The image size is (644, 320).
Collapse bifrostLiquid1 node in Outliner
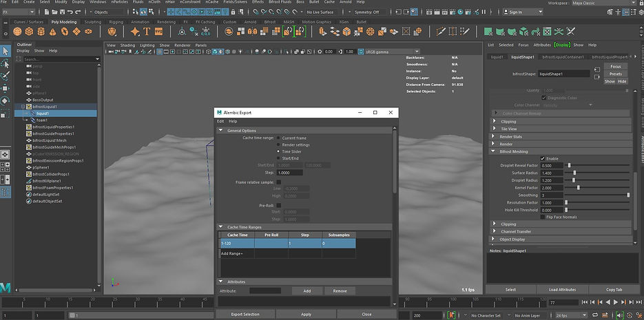[23, 107]
